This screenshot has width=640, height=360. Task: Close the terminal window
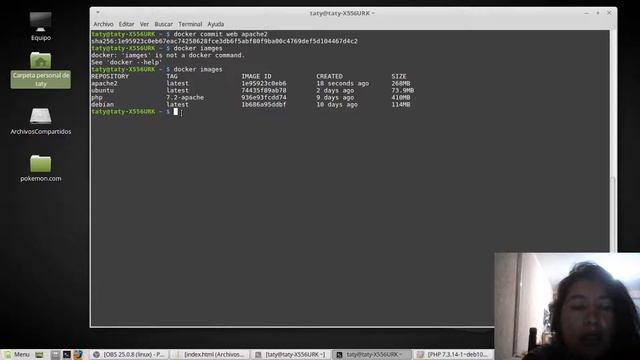coord(609,13)
